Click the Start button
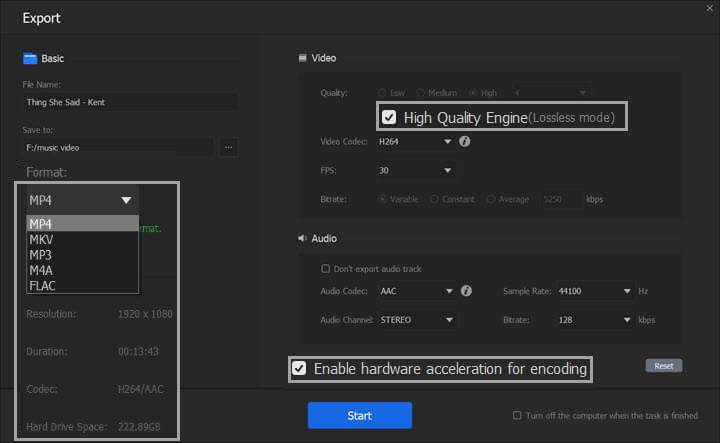Screen dimensions: 720x443 (x=359, y=415)
